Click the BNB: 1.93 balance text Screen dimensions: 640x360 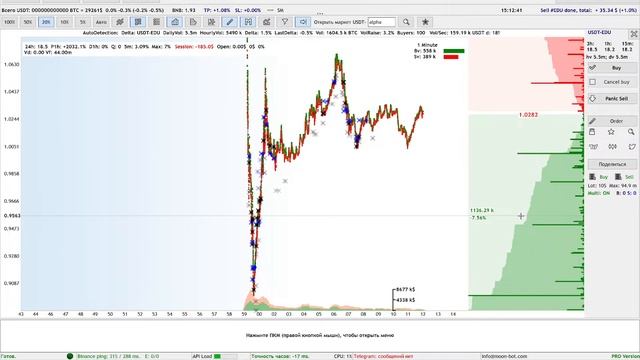click(x=184, y=10)
